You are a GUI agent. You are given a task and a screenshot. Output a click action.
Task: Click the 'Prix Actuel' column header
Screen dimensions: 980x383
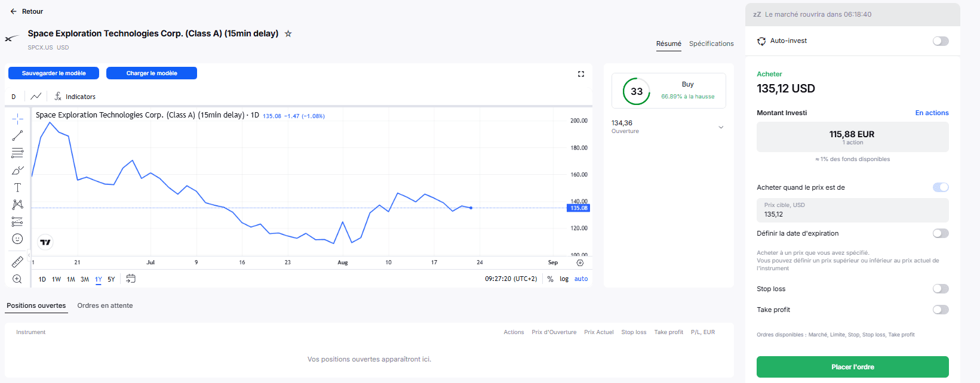pos(599,332)
